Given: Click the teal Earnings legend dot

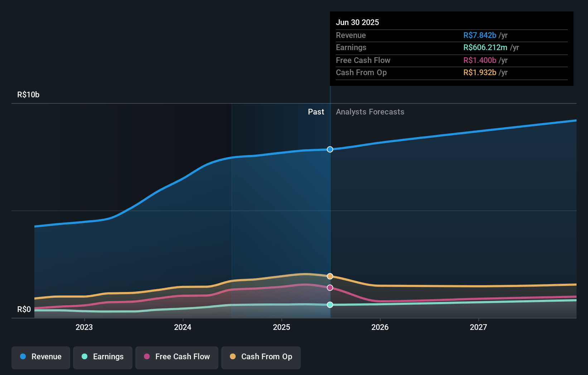Looking at the screenshot, I should click(x=85, y=357).
